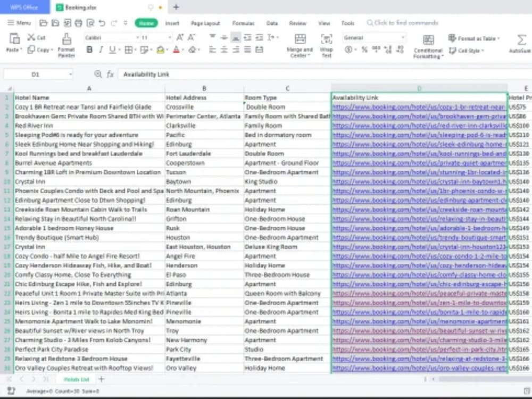This screenshot has height=399, width=532.
Task: Click the zoom magnifier beside formula bar
Action: tap(98, 74)
